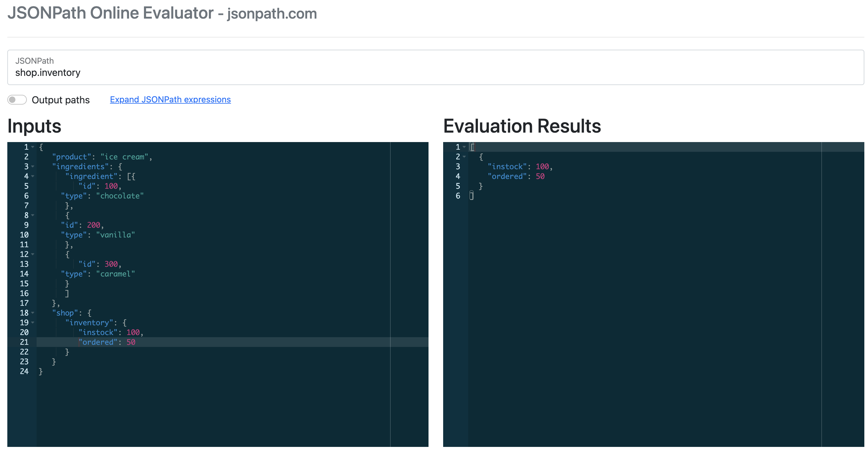Collapse the root object in Inputs editor

point(33,147)
